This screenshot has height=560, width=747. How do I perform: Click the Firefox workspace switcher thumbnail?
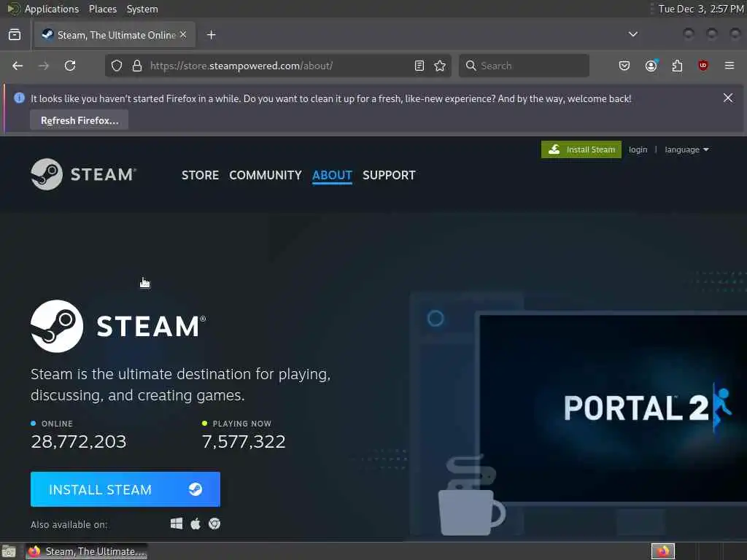tap(663, 551)
